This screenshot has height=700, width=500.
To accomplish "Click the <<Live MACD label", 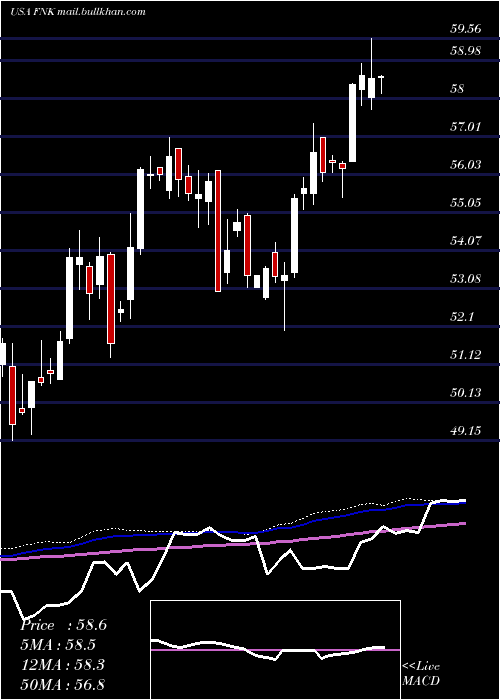I will (x=421, y=673).
